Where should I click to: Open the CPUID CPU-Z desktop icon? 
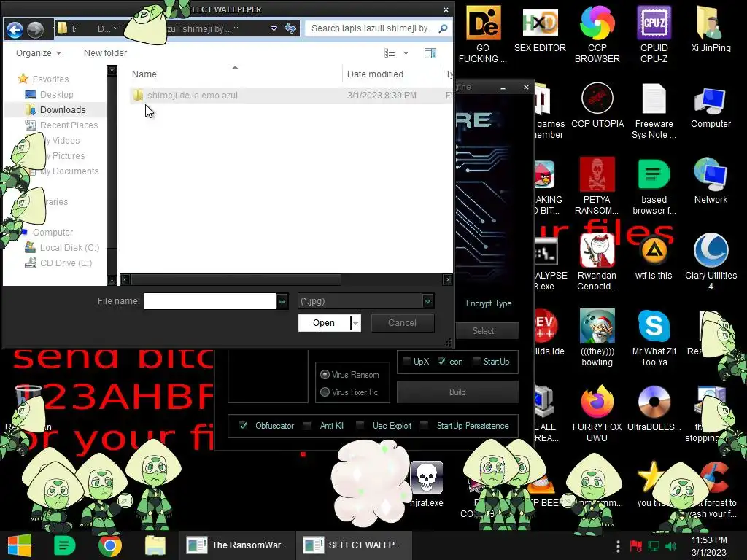pos(654,34)
